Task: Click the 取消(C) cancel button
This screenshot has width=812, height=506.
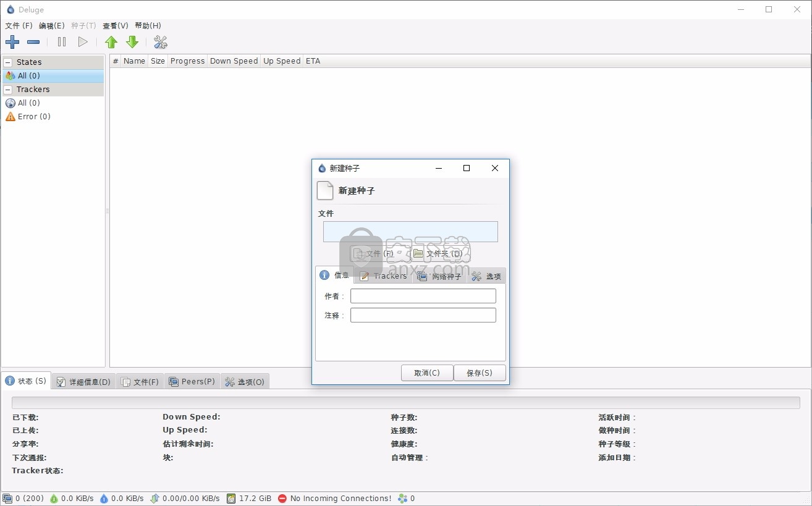Action: [x=427, y=373]
